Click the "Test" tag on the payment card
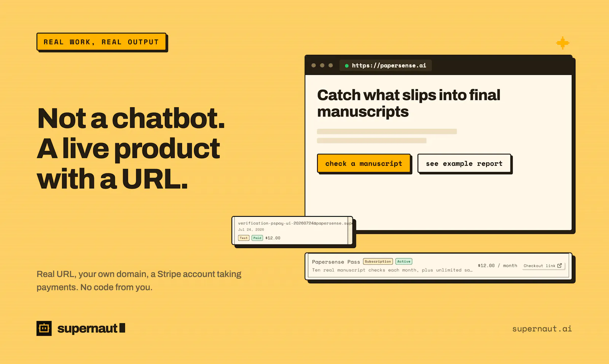This screenshot has width=609, height=364. pyautogui.click(x=244, y=238)
